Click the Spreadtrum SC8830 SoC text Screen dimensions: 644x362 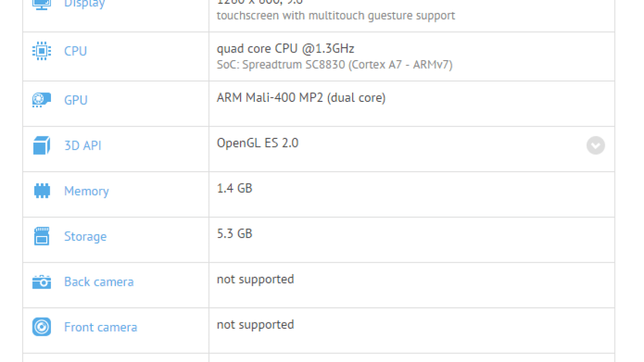coord(334,65)
